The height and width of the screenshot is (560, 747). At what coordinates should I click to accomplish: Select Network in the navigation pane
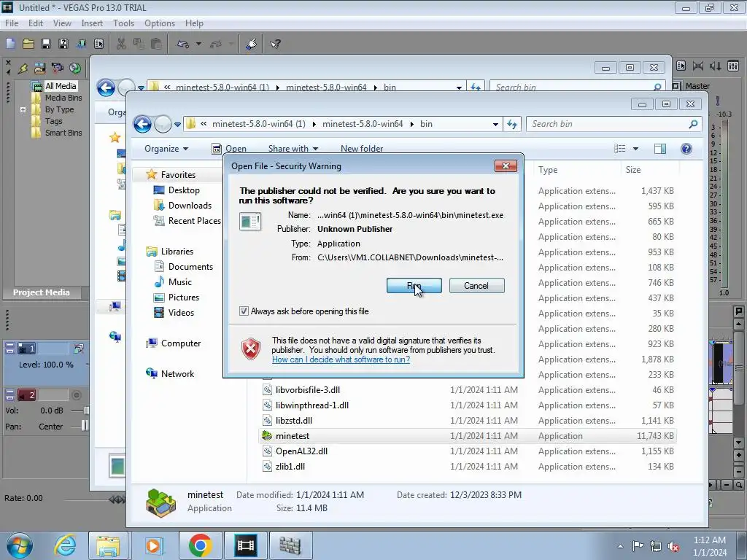tap(177, 374)
